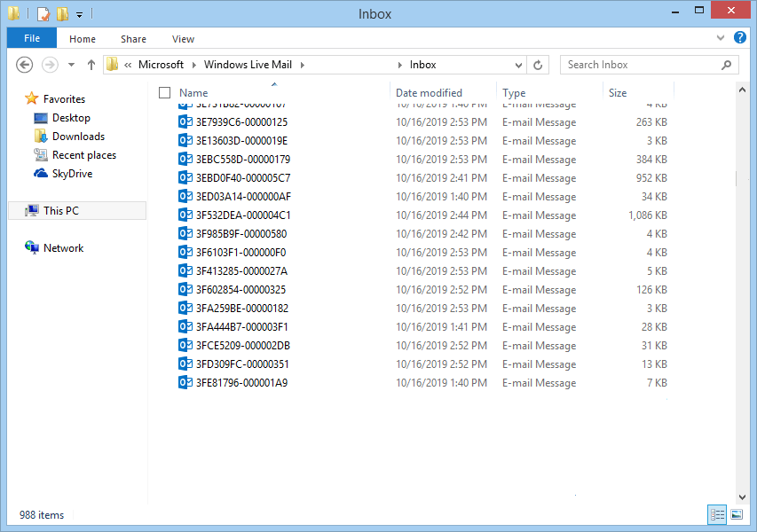Image resolution: width=757 pixels, height=532 pixels.
Task: Switch to the Share ribbon tab
Action: (x=133, y=39)
